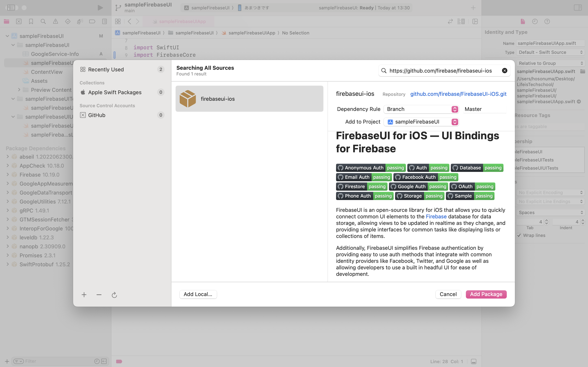Click the Add Package button
Image resolution: width=588 pixels, height=367 pixels.
point(486,294)
